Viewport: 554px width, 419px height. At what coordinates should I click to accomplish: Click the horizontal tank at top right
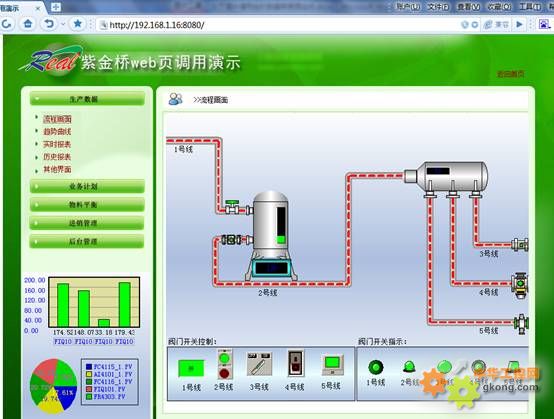(x=446, y=177)
